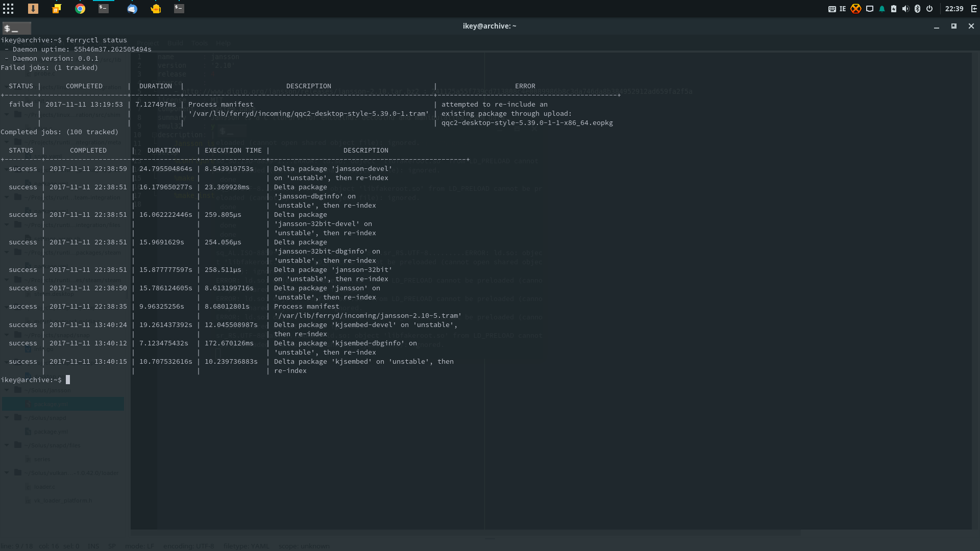Switch to the second terminal panel icon
The height and width of the screenshot is (551, 980).
point(179,9)
